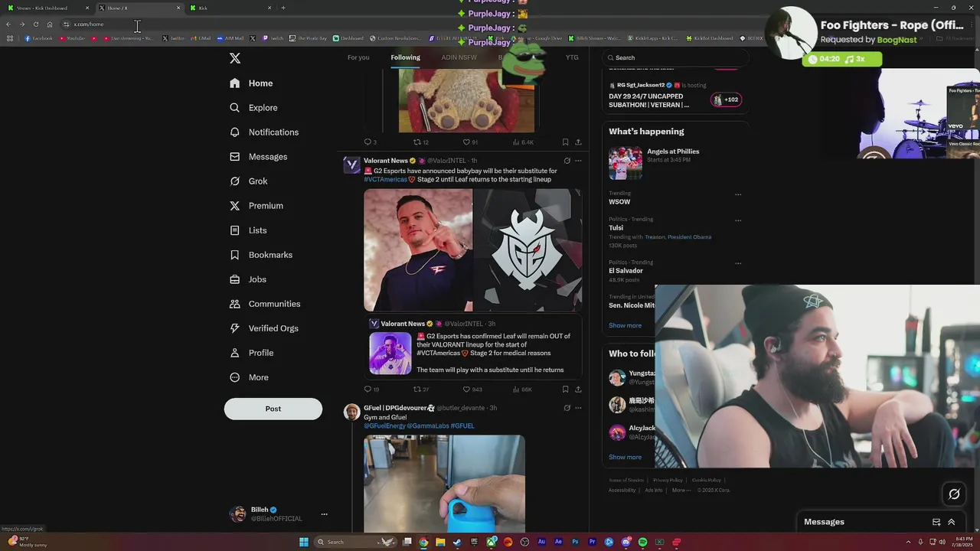Click the X logo in the sidebar
980x551 pixels.
pyautogui.click(x=235, y=58)
